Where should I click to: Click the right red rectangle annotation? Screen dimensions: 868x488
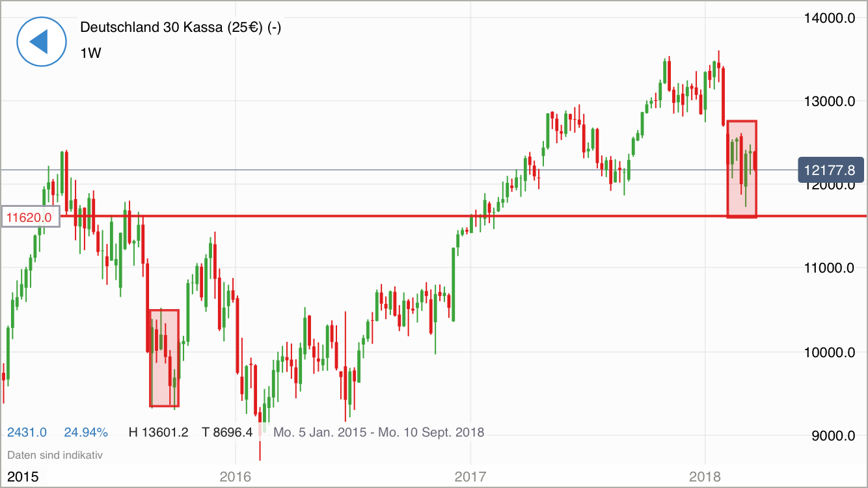click(x=741, y=168)
